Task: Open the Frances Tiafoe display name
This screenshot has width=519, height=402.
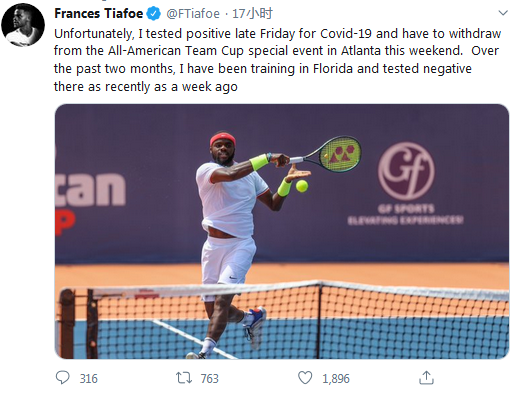Action: [x=99, y=14]
